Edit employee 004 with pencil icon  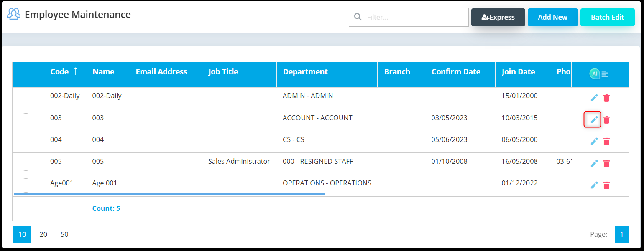point(594,141)
